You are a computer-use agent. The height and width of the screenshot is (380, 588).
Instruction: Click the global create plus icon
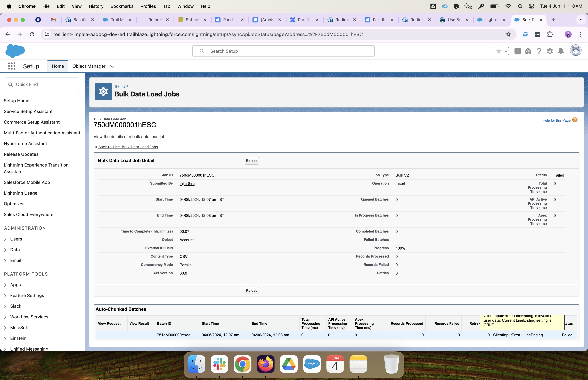(518, 51)
